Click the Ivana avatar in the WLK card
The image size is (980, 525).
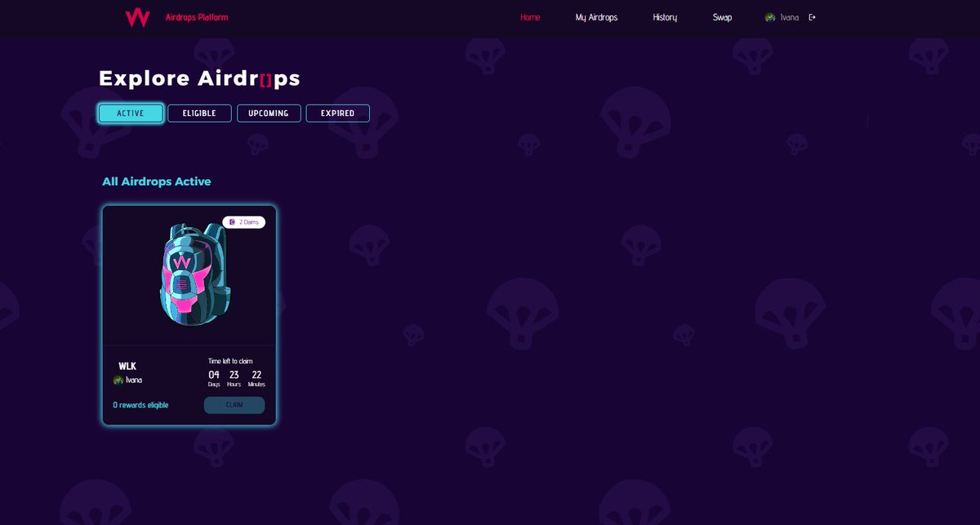(x=118, y=380)
